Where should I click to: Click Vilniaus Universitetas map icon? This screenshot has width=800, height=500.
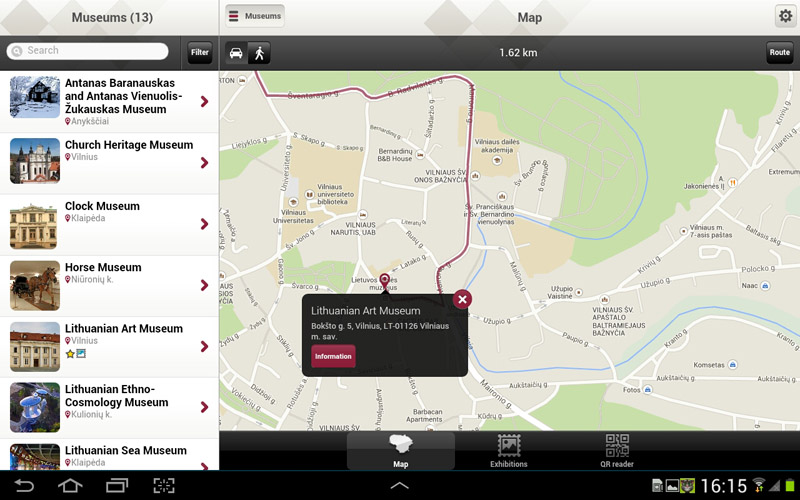click(293, 202)
